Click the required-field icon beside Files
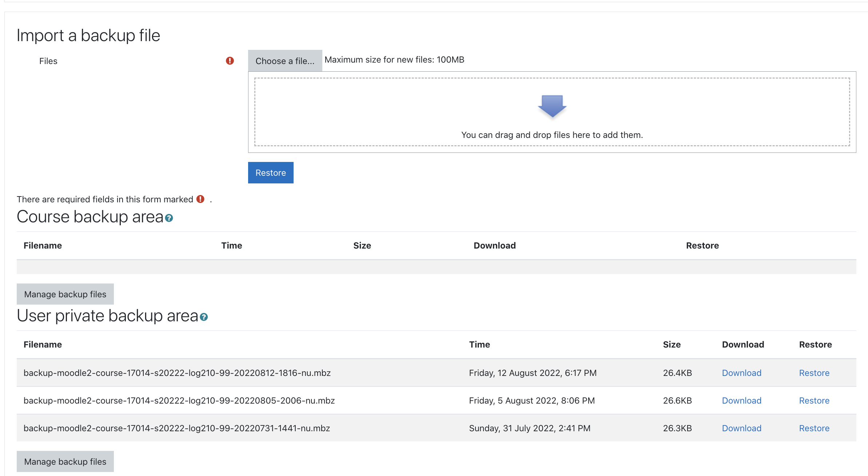Viewport: 868px width, 476px height. (x=230, y=61)
